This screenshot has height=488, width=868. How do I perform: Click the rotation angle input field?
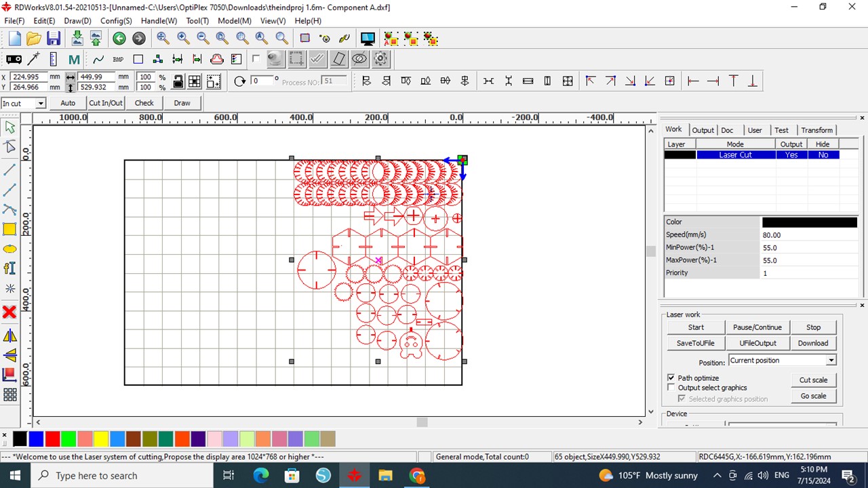click(x=261, y=81)
